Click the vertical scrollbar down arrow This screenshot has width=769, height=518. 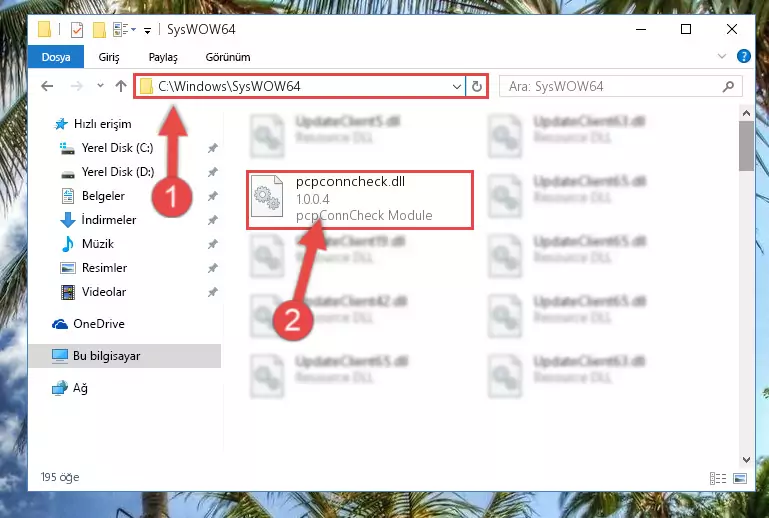(x=746, y=460)
